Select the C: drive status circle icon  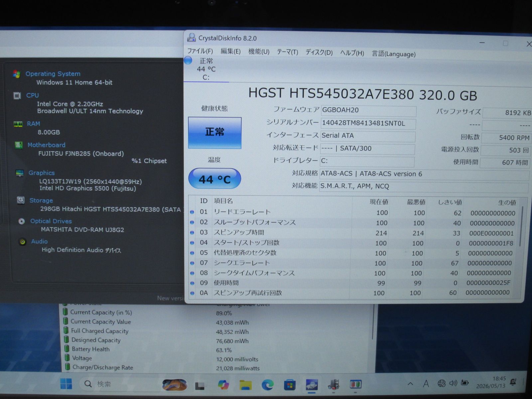(188, 60)
